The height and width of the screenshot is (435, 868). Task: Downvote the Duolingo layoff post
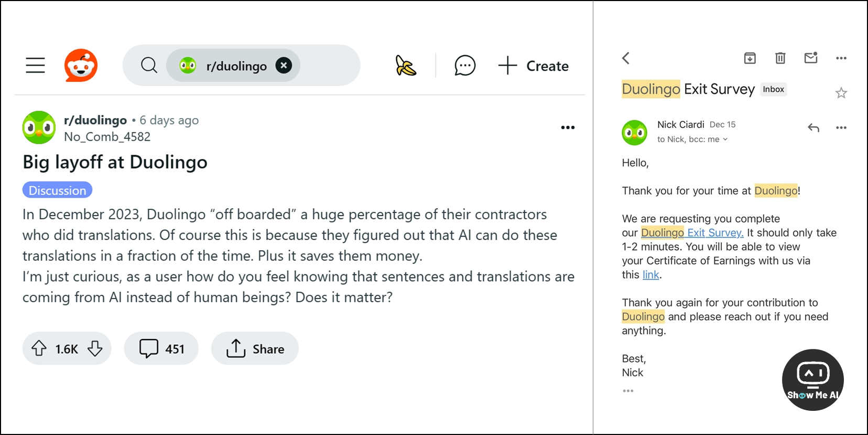(95, 348)
